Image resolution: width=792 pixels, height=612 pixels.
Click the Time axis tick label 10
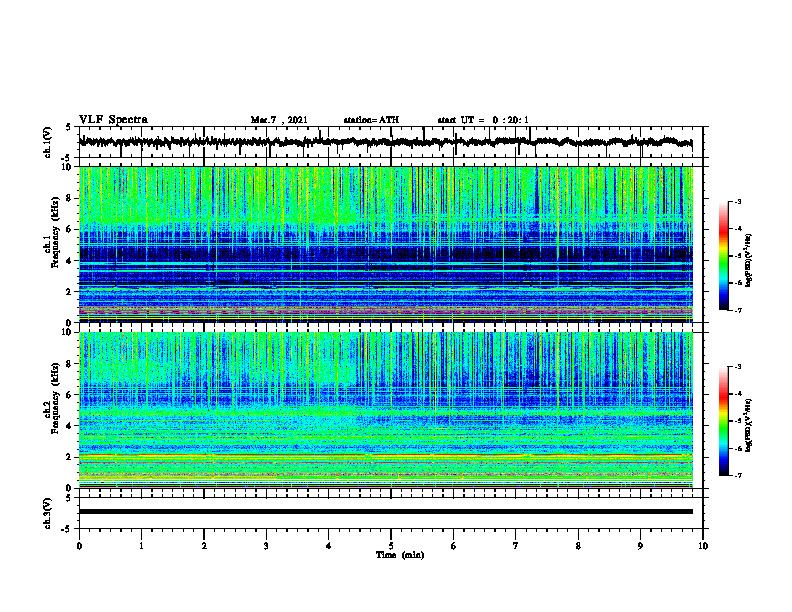703,546
